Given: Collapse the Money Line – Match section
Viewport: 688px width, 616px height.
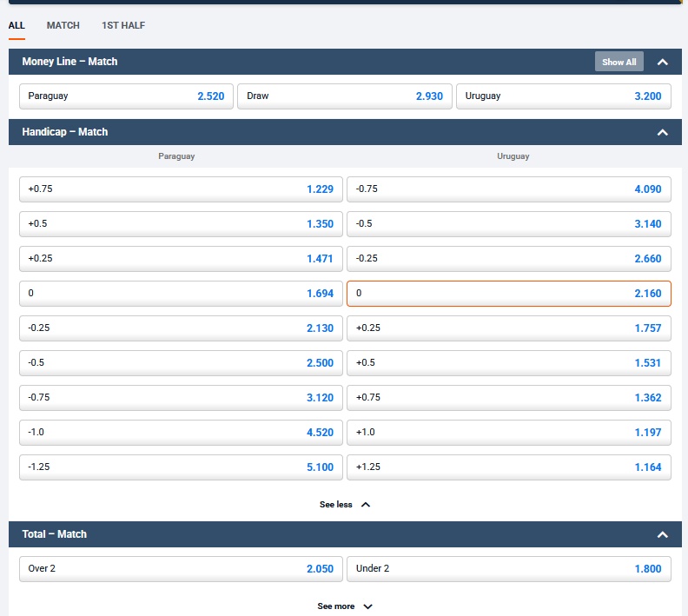Looking at the screenshot, I should tap(662, 62).
